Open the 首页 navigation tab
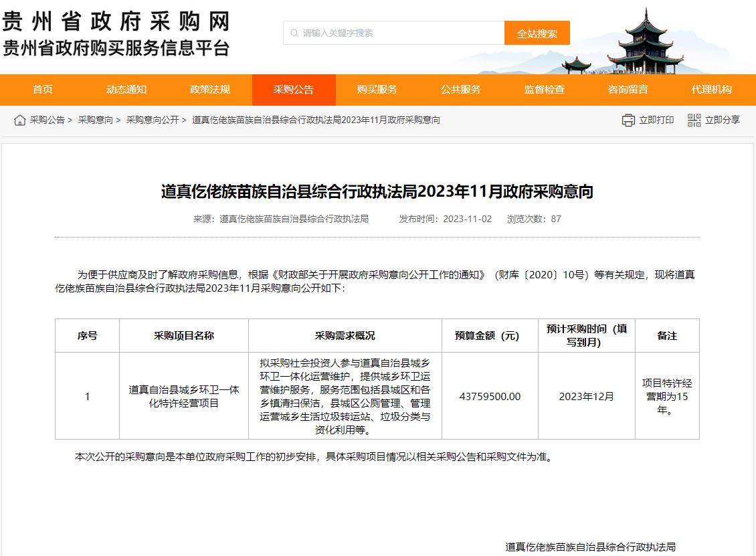756x556 pixels. pos(43,90)
